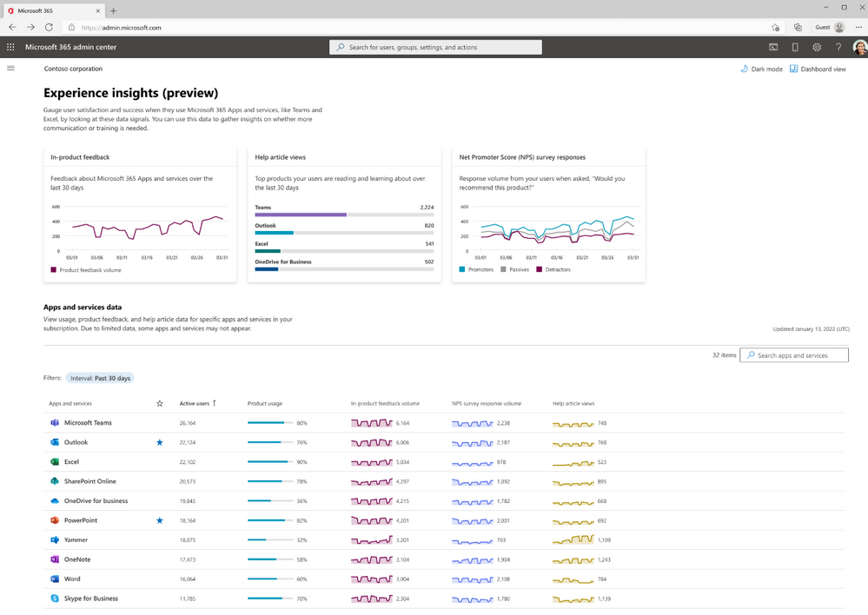Switch to Dark mode
The height and width of the screenshot is (615, 868).
[x=761, y=69]
